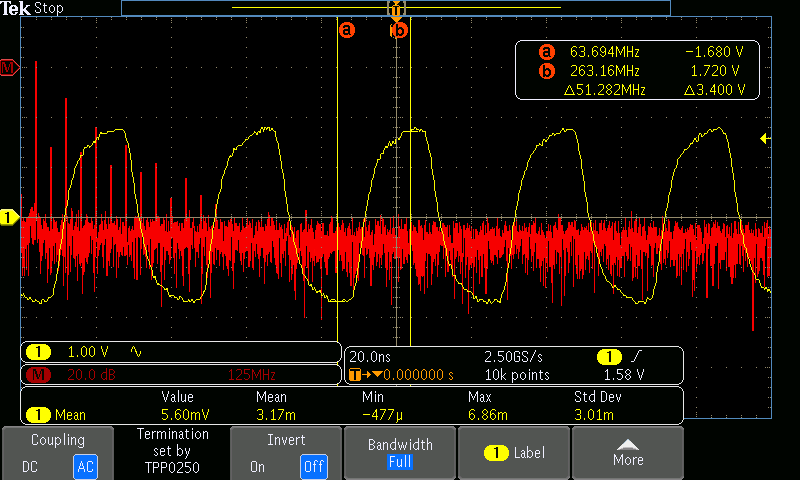Select channel 1 badge in scale readout
Screen dimensions: 800x480
[39, 352]
